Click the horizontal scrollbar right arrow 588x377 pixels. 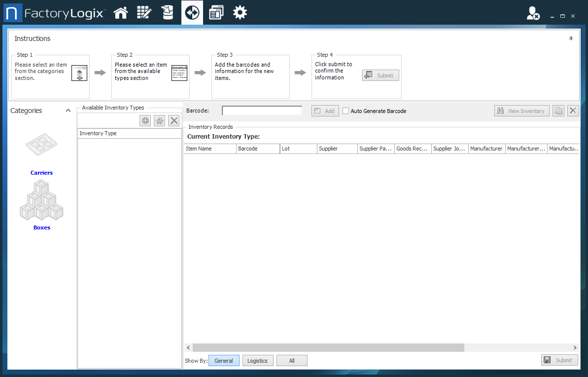tap(575, 347)
